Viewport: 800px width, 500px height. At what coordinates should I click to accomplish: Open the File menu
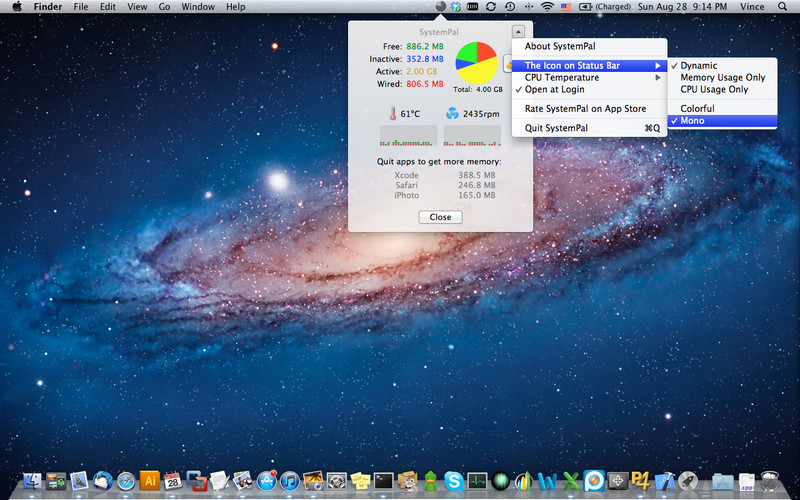[81, 7]
